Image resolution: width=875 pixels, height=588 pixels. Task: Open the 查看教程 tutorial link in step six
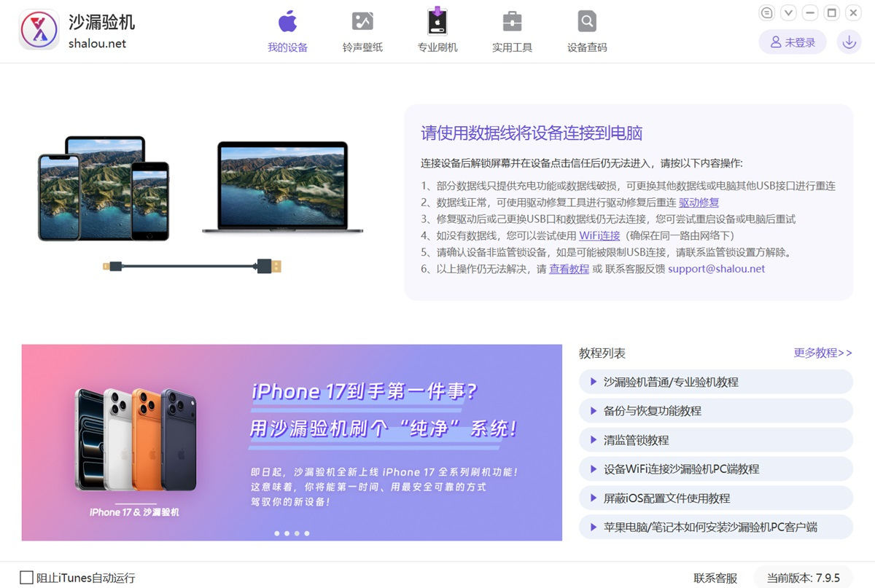coord(569,269)
